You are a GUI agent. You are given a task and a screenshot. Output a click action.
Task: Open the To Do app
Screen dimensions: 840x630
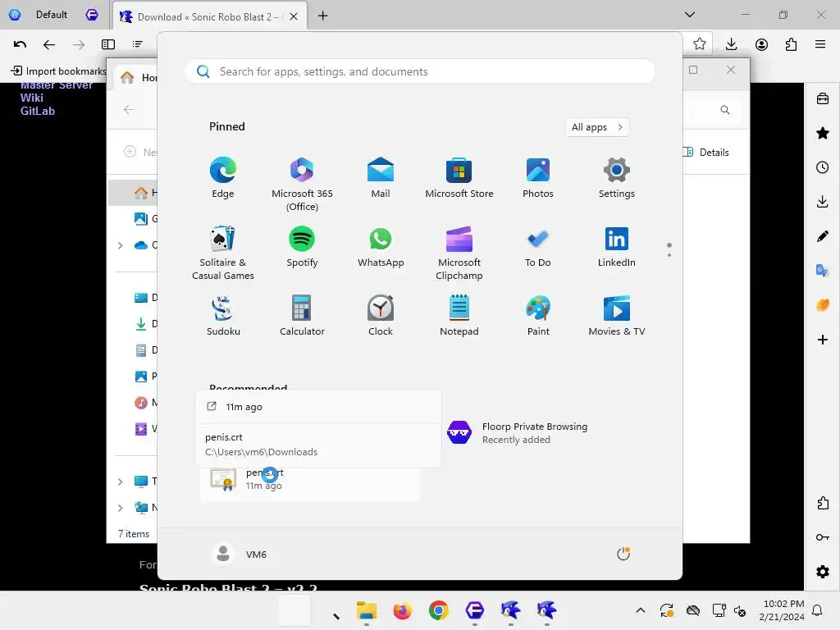click(538, 247)
